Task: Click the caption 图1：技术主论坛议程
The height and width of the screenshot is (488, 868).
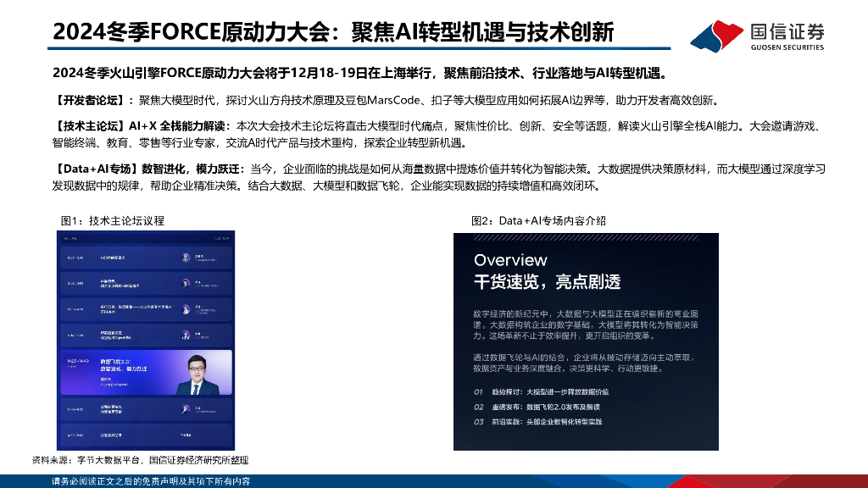Action: tap(113, 221)
